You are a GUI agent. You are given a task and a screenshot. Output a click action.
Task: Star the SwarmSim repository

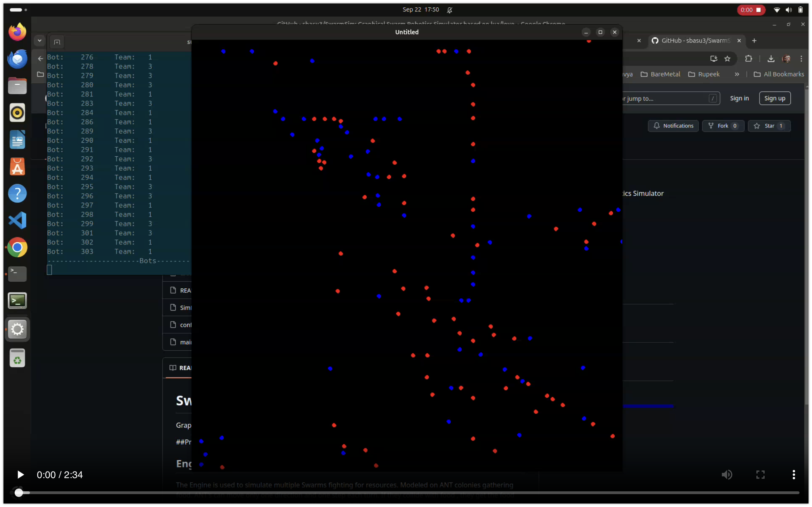(x=769, y=126)
